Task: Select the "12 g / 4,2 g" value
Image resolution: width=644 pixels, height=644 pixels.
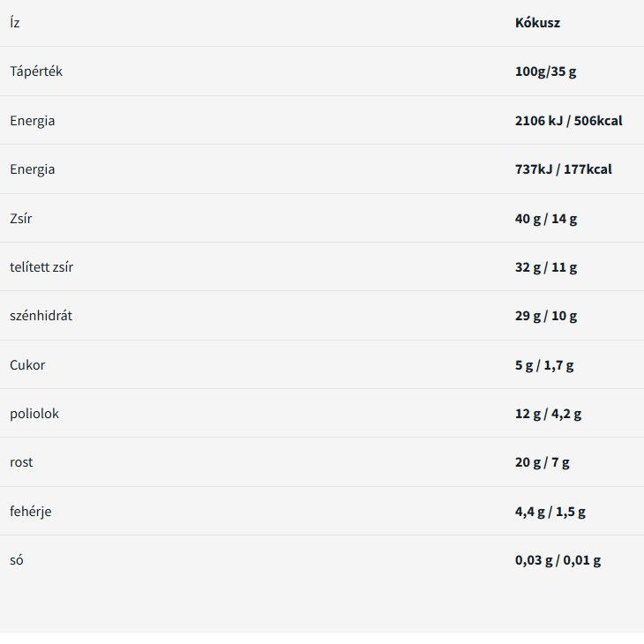Action: click(x=548, y=413)
